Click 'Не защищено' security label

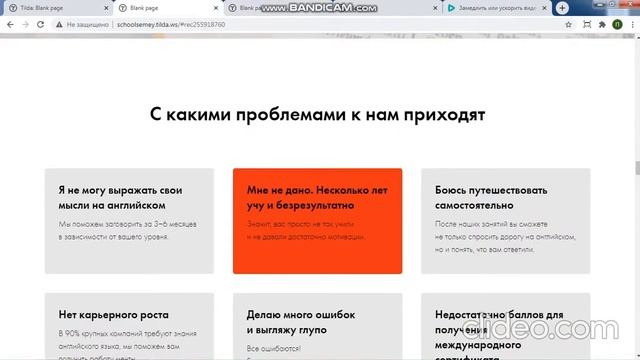[88, 24]
